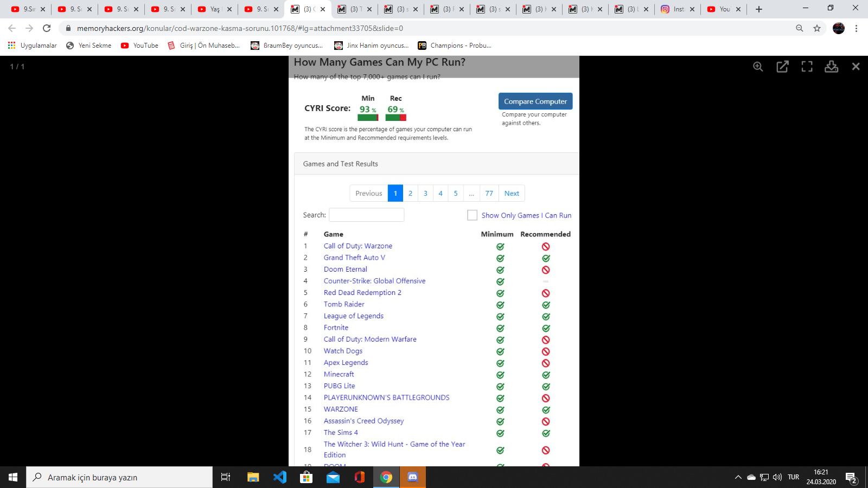Go back to the previous page in Chrome
This screenshot has width=868, height=488.
12,28
